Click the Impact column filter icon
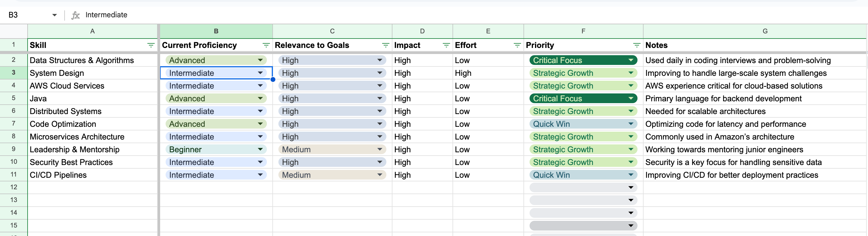This screenshot has height=236, width=868. pyautogui.click(x=446, y=45)
